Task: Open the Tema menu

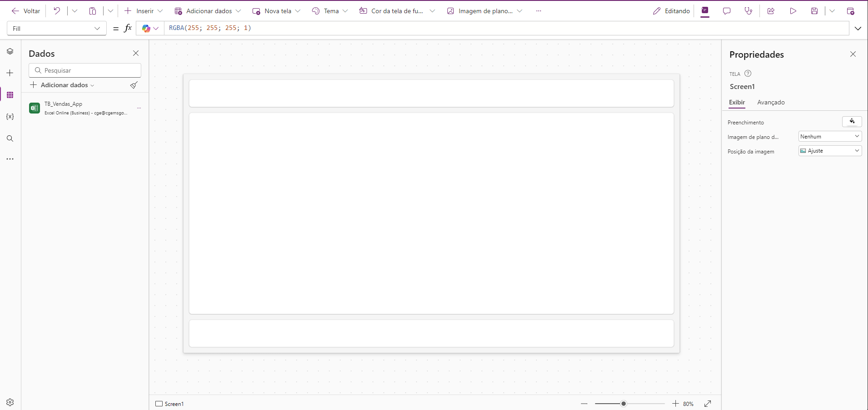Action: [x=330, y=11]
